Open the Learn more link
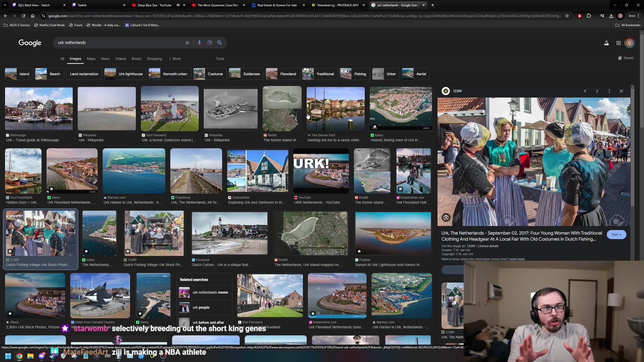This screenshot has height=362, width=644. [x=517, y=259]
